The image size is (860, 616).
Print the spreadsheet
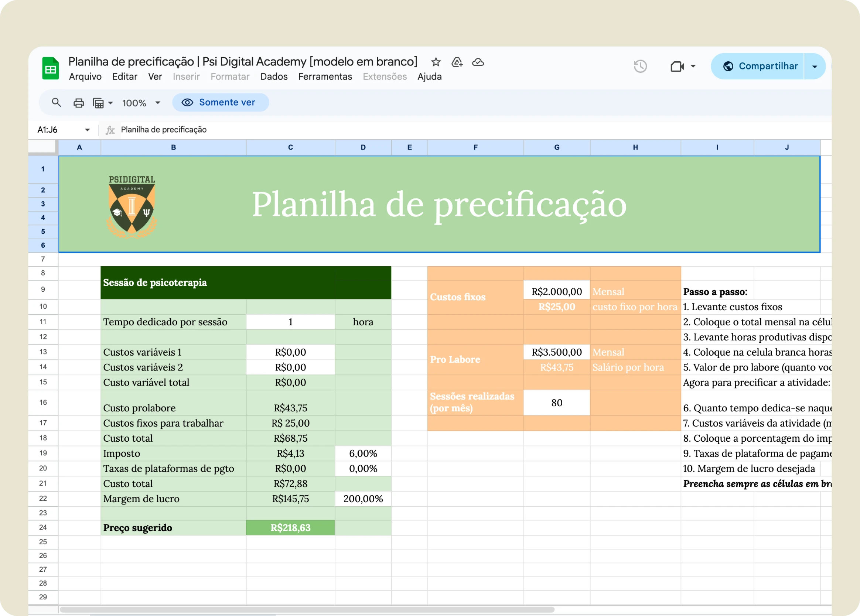[x=78, y=103]
